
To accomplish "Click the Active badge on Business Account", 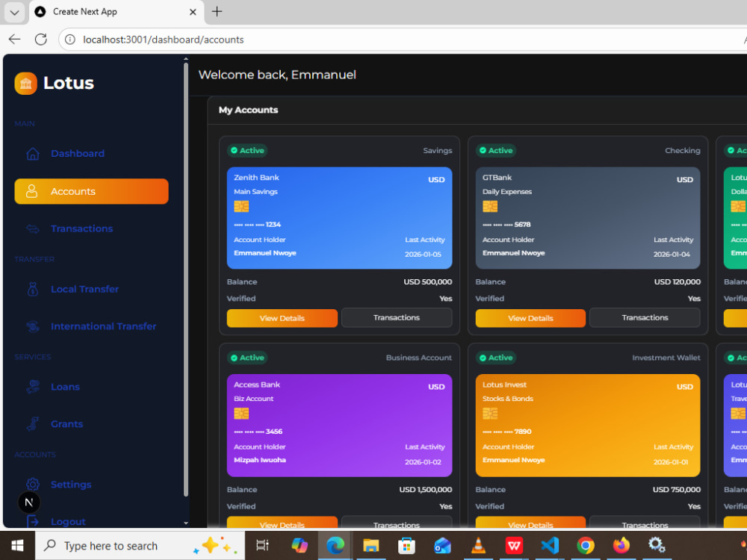I will click(x=247, y=358).
